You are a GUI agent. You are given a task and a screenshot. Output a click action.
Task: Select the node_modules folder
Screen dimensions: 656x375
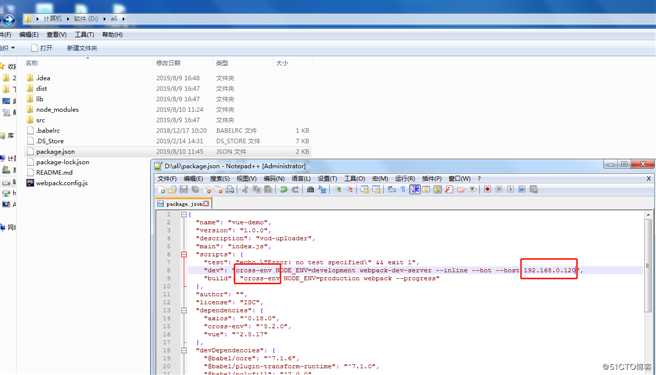click(x=57, y=110)
